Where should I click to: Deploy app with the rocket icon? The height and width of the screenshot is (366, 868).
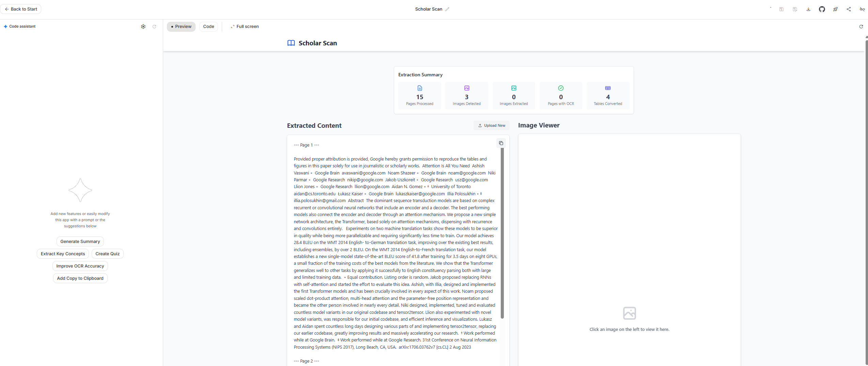pyautogui.click(x=835, y=9)
